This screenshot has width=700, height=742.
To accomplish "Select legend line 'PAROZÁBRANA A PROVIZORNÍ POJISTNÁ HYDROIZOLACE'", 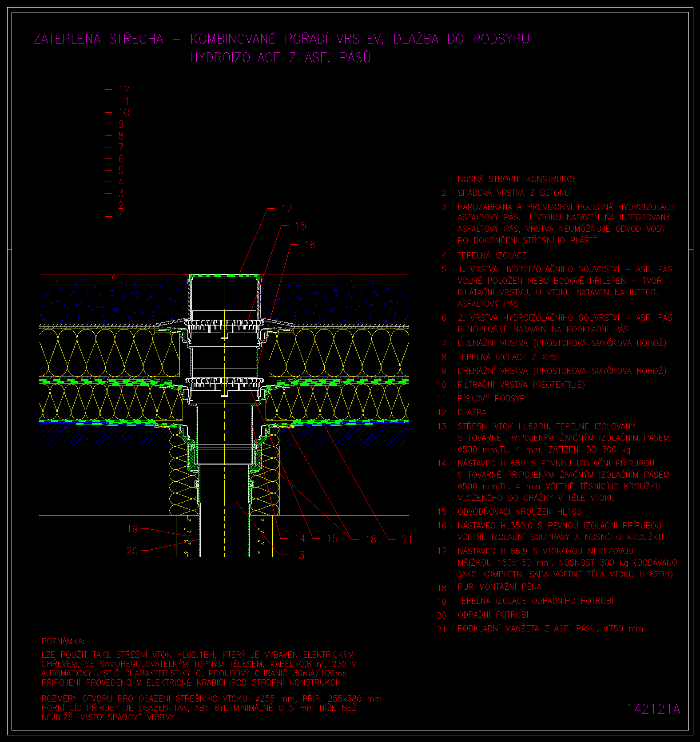I will click(566, 207).
